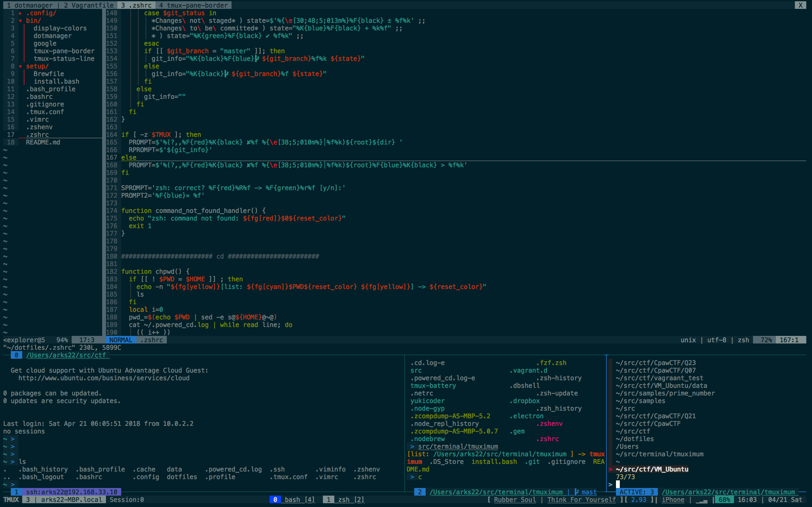Click the pane 1 ssh number badge
The width and height of the screenshot is (812, 507).
point(16,492)
